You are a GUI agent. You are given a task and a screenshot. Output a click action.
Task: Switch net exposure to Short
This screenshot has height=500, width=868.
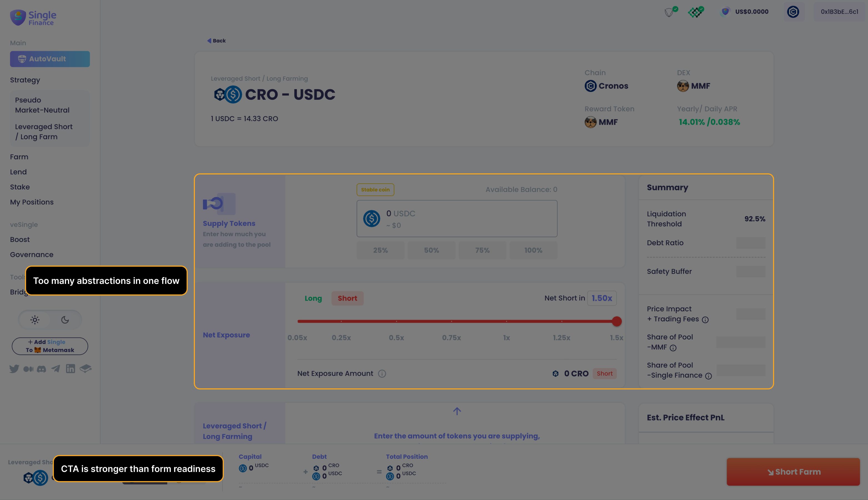click(x=347, y=298)
